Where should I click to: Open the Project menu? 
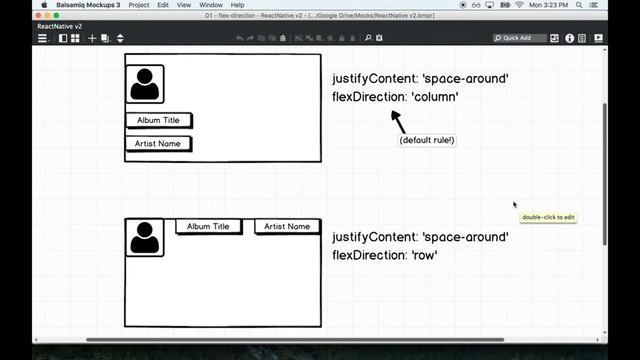click(139, 5)
